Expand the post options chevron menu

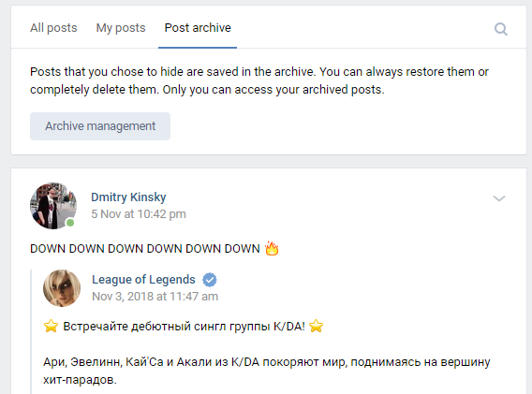click(x=499, y=198)
